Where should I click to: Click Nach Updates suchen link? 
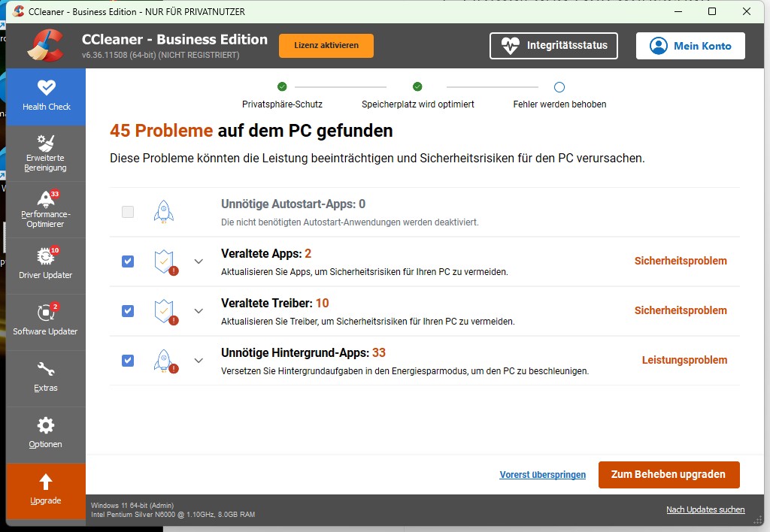pyautogui.click(x=705, y=509)
